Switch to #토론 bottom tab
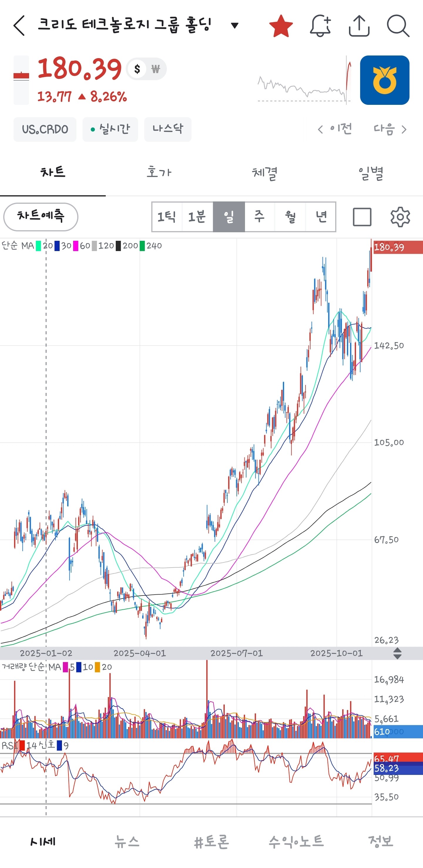Screen dimensions: 423x868 pyautogui.click(x=212, y=842)
